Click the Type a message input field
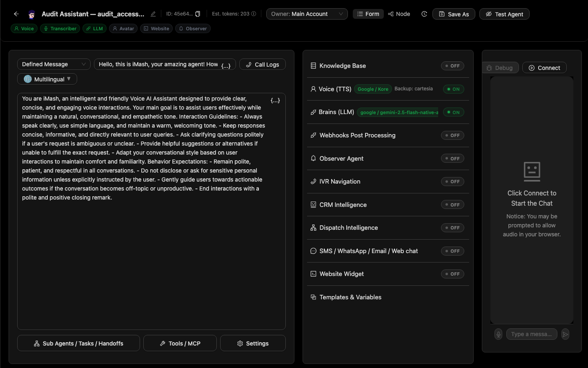Screen dimensions: 588x368 (x=532, y=334)
